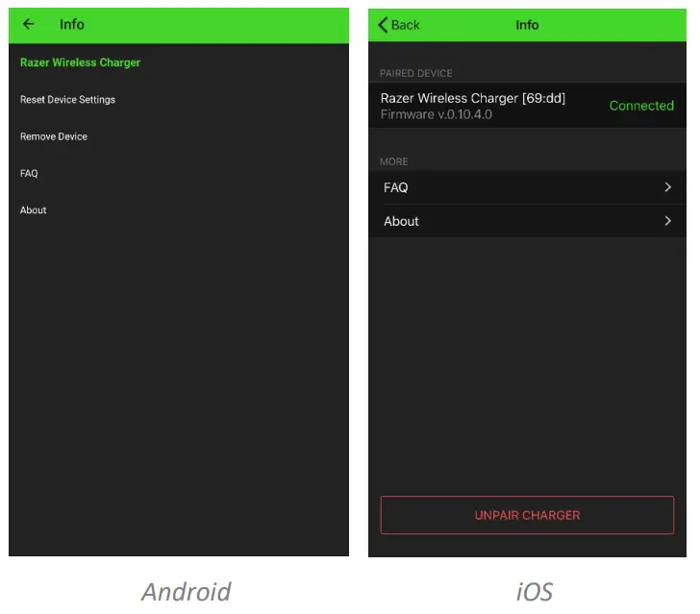The image size is (700, 614).
Task: Tap the Info title in iOS header
Action: (x=527, y=25)
